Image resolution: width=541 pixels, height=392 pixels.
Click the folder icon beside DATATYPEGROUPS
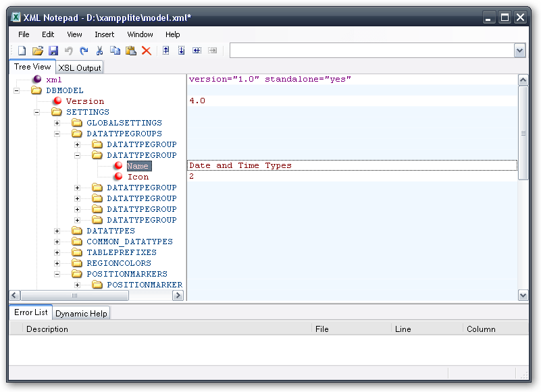pos(77,134)
